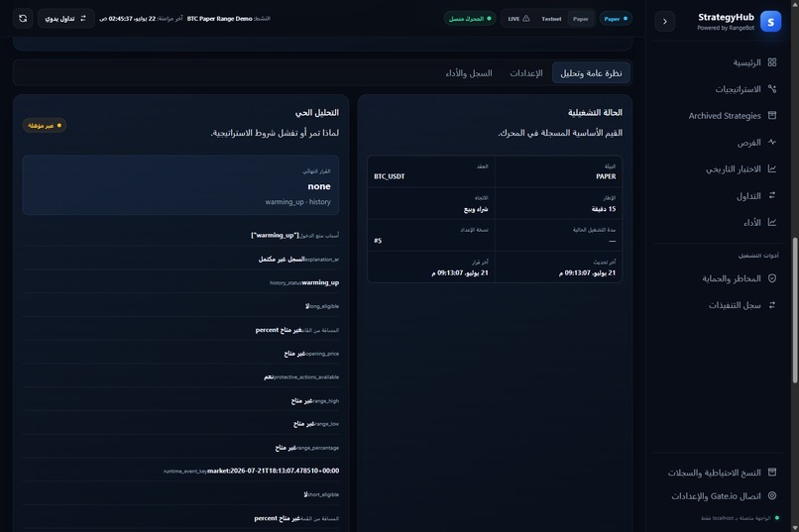Click اتصال Gate.io settings gear icon
Viewport: 799px width, 532px height.
pos(772,495)
